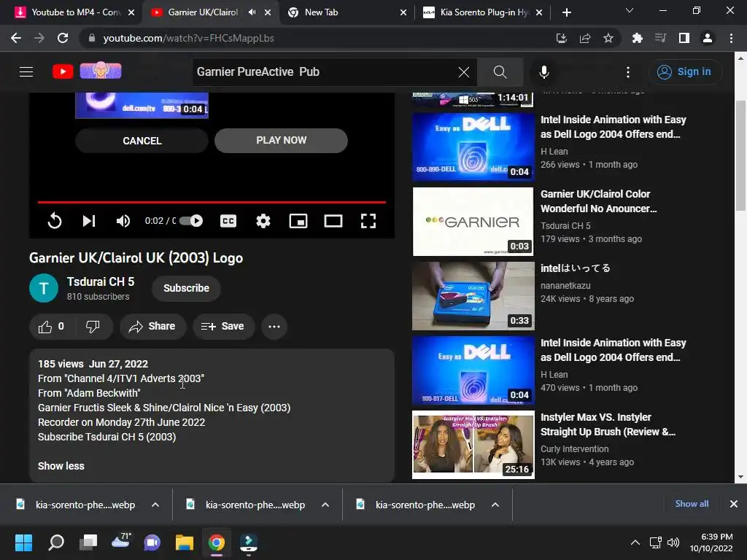The height and width of the screenshot is (560, 747).
Task: Open the Tsdurai CH 5 channel avatar
Action: click(x=44, y=289)
